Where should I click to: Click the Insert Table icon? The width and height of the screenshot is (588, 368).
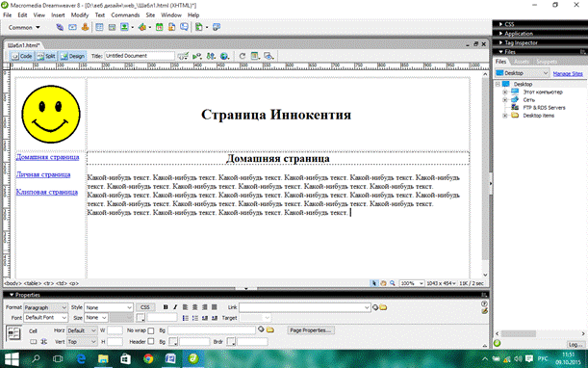pos(99,27)
